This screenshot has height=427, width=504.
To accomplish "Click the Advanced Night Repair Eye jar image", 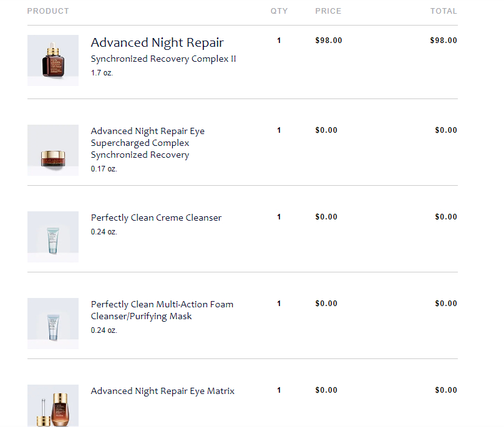I will click(53, 150).
